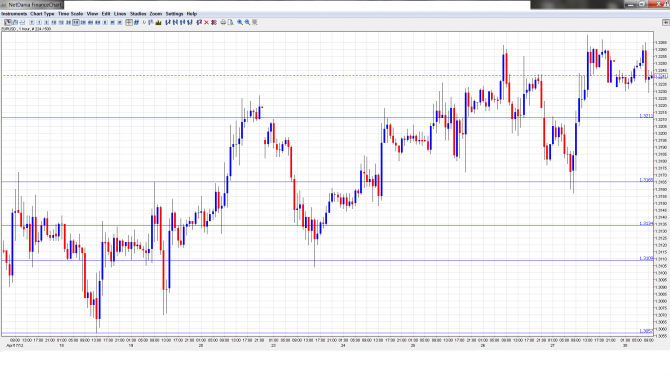This screenshot has width=670, height=376.
Task: Select the 1-minute time scale button
Action: click(39, 22)
